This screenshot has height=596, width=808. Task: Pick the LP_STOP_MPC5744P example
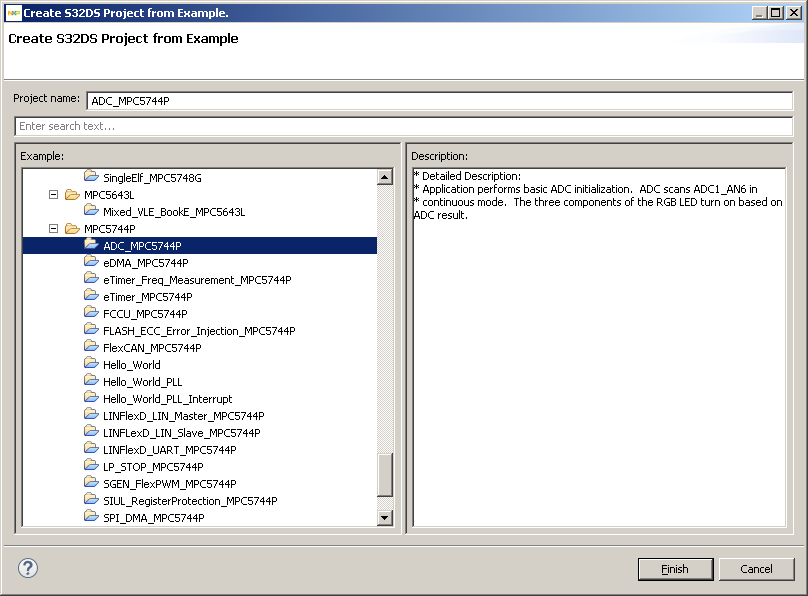(153, 467)
